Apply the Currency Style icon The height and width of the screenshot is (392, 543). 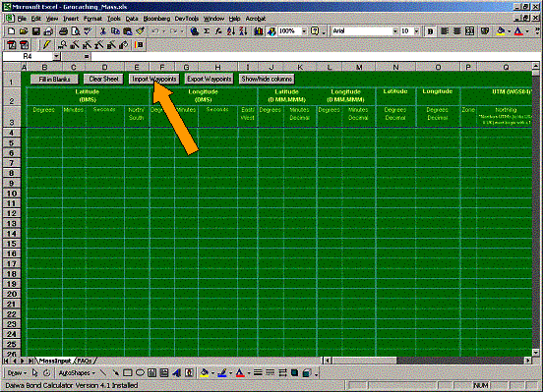485,31
